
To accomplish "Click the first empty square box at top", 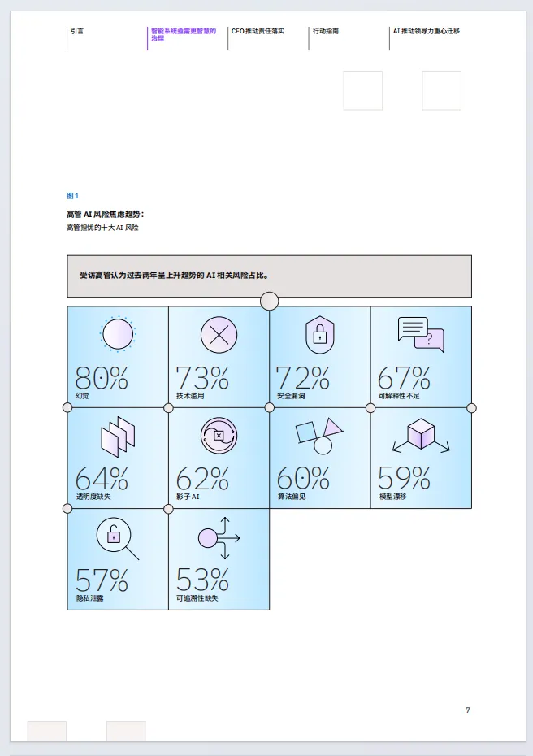I will pyautogui.click(x=362, y=90).
